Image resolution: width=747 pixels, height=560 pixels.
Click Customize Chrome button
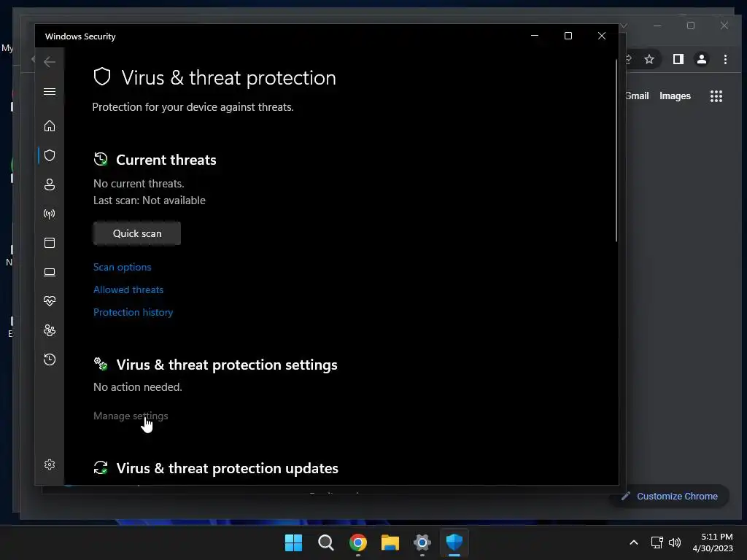(670, 496)
